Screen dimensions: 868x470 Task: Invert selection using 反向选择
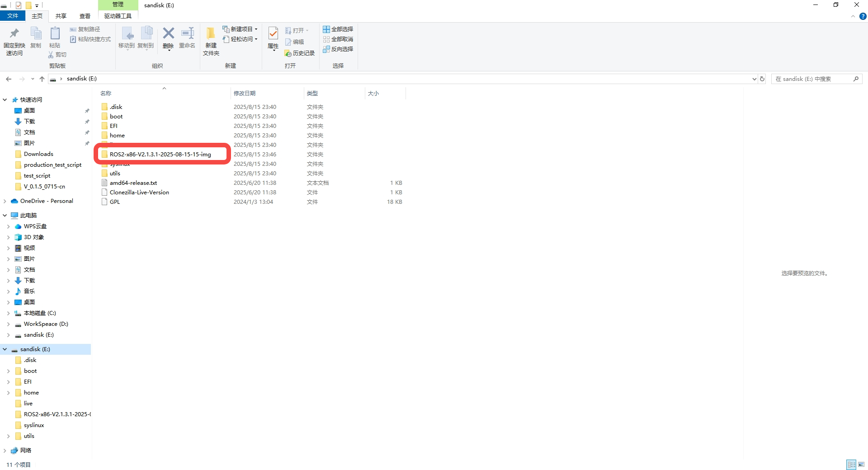coord(338,49)
